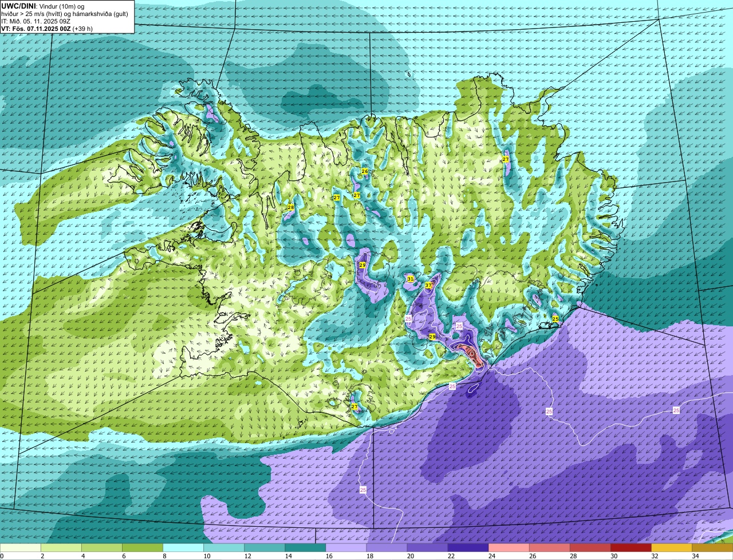Click legend scale value '8'
Screen dimensions: 733x560
pyautogui.click(x=164, y=556)
